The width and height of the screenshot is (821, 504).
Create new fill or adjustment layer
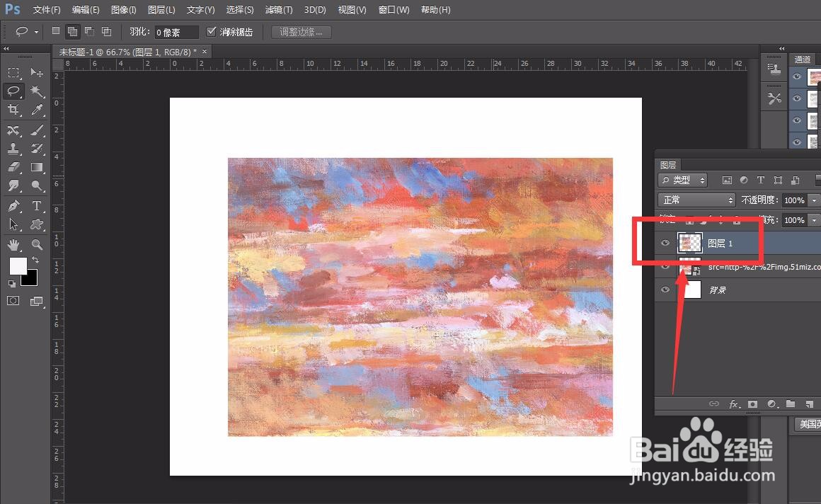(771, 404)
